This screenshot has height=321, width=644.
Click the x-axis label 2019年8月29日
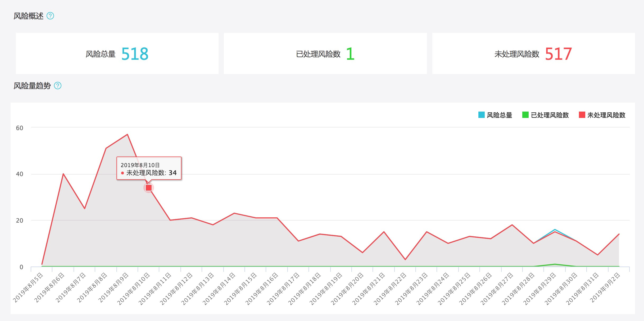click(x=539, y=289)
